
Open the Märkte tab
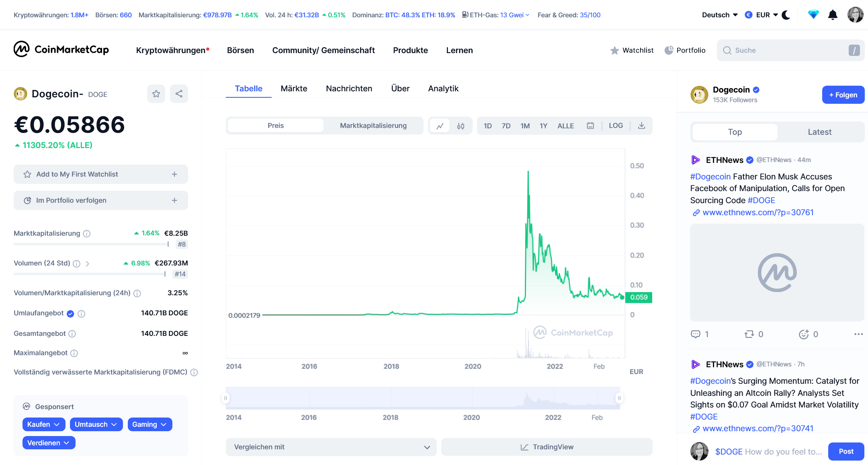coord(294,88)
